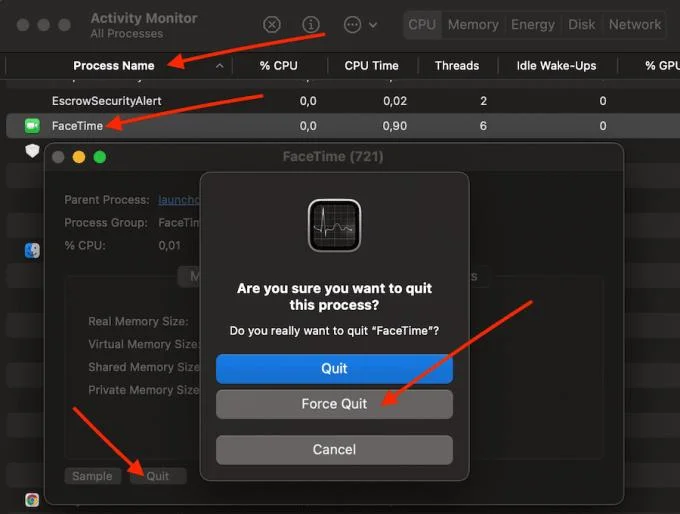Click the Real Memory Size label

coord(138,321)
